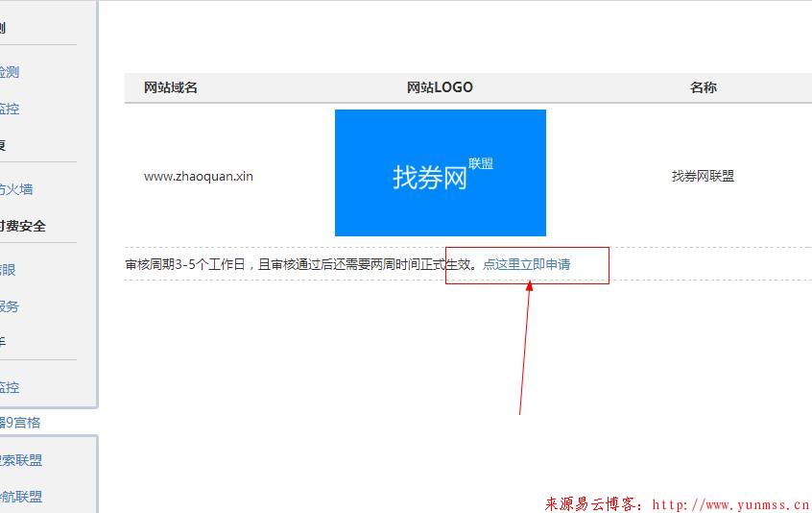The width and height of the screenshot is (812, 513).
Task: Open the 9宫格 sidebar item
Action: point(20,423)
